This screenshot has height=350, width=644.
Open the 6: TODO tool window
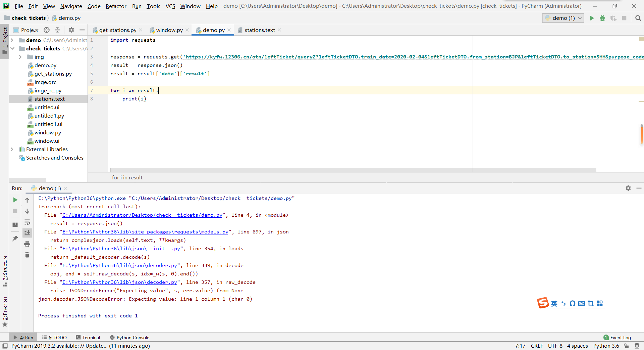click(x=54, y=338)
